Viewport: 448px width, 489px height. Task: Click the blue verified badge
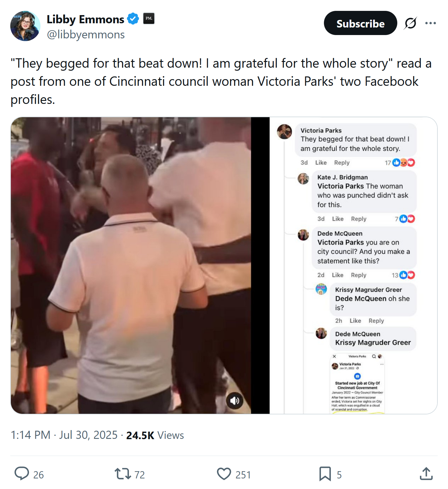133,19
